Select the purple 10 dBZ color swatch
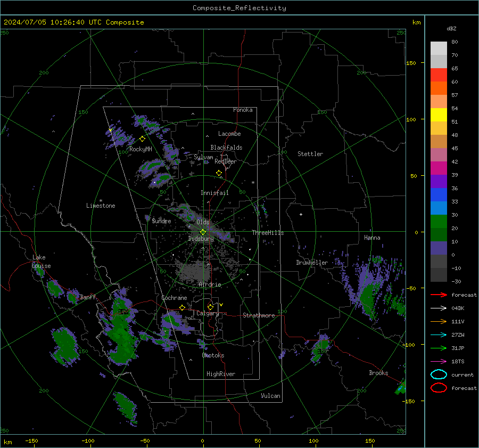Viewport: 479px width, 448px height. coord(439,248)
